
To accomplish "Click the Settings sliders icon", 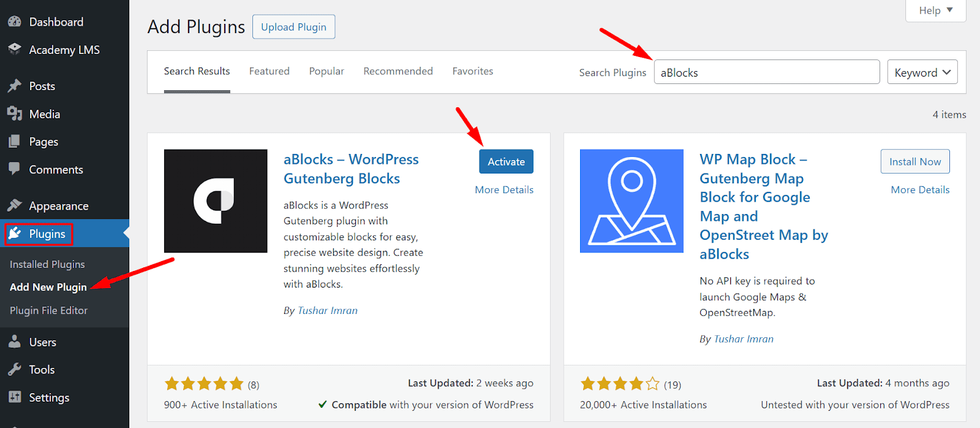I will 15,397.
